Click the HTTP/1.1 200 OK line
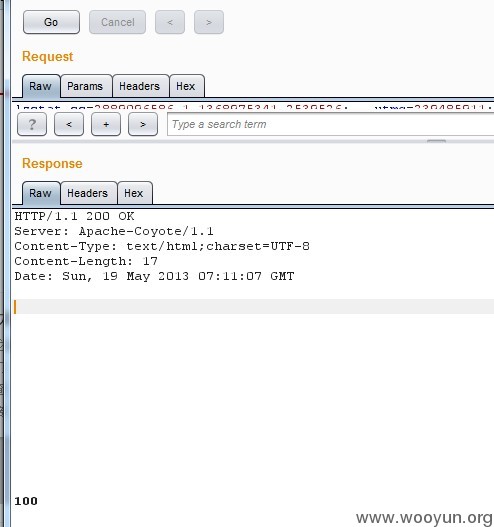Viewport: 494px width, 527px height. pos(74,216)
